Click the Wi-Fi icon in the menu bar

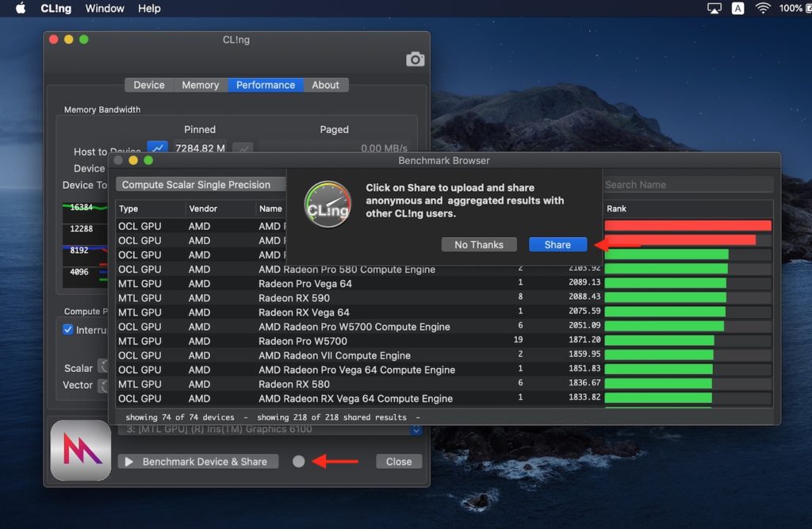(762, 9)
